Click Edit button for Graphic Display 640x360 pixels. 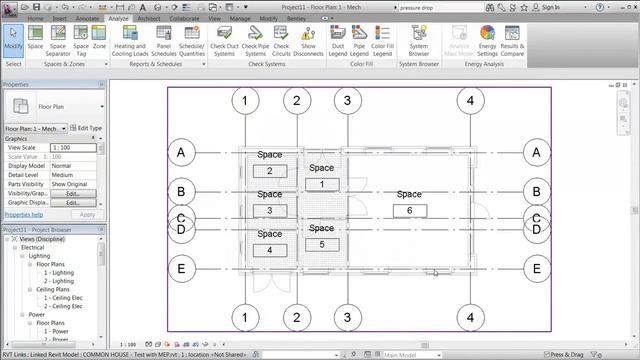(x=73, y=202)
